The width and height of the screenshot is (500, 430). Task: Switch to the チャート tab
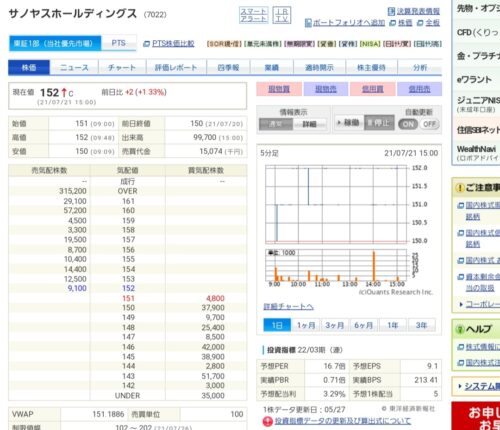point(122,67)
